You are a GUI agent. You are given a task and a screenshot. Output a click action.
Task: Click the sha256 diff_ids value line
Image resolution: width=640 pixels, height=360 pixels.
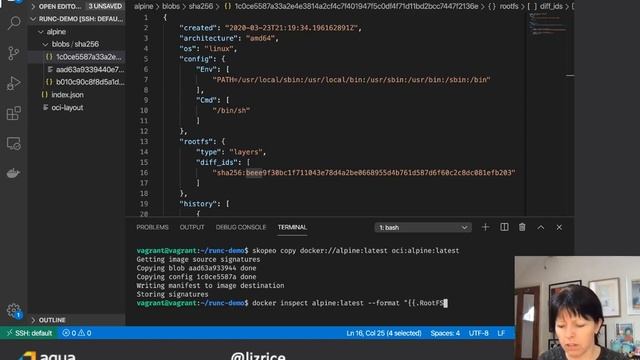coord(364,173)
